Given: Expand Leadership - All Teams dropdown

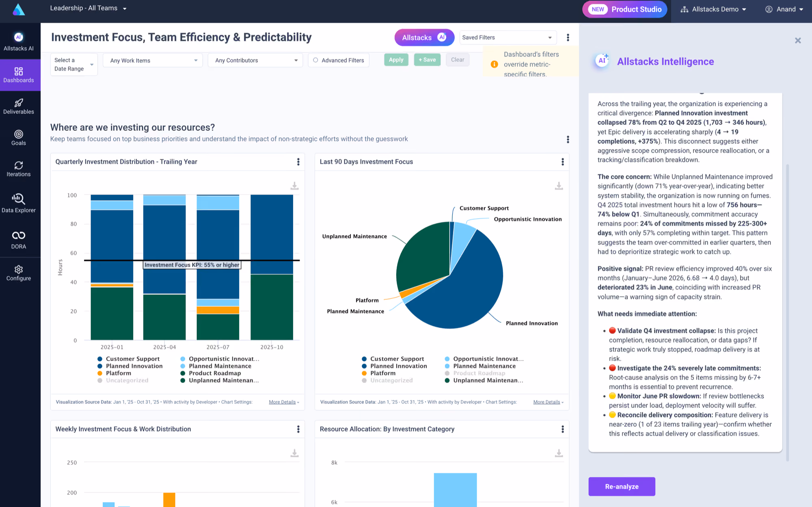Looking at the screenshot, I should click(88, 8).
